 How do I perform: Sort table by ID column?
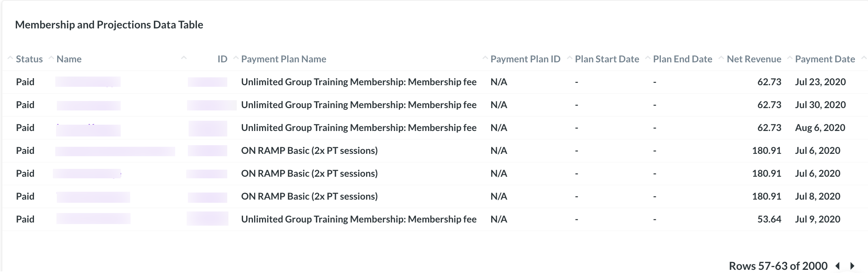coord(223,59)
